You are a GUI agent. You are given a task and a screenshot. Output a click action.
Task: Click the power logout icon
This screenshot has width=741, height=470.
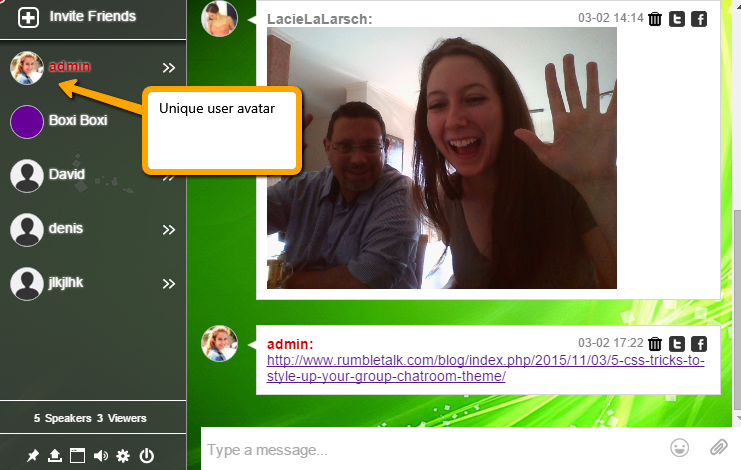click(147, 456)
